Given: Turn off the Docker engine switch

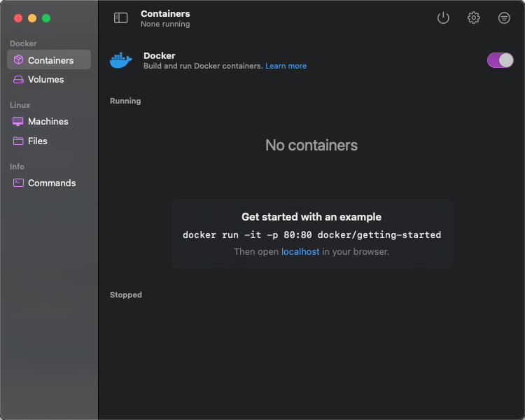Looking at the screenshot, I should pos(500,60).
